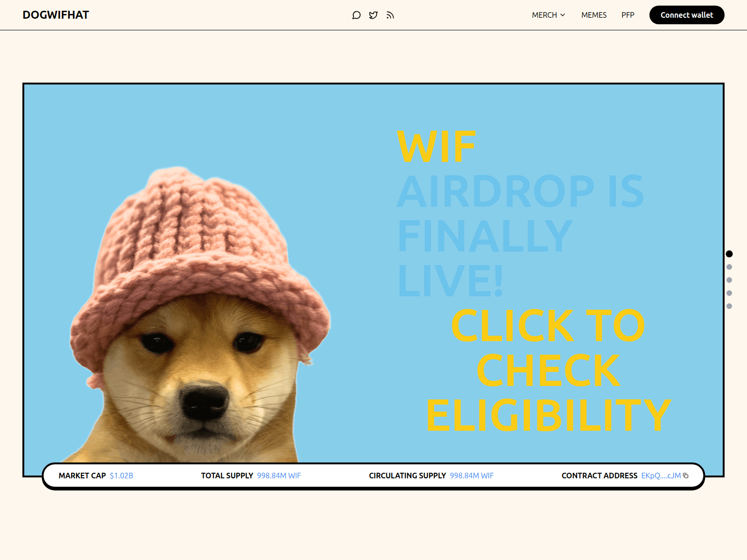The image size is (747, 560).
Task: Click the active first carousel dot
Action: click(x=729, y=254)
